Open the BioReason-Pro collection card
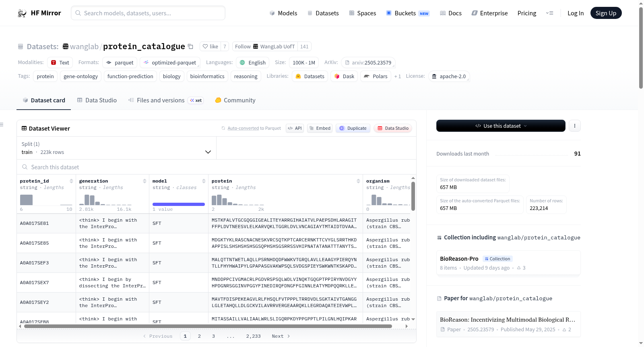Viewport: 644px width, 347px height. [508, 263]
